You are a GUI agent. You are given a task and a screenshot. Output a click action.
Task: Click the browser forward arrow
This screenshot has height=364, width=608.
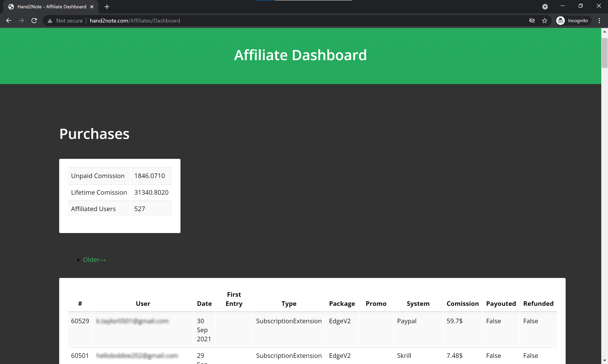pos(21,21)
